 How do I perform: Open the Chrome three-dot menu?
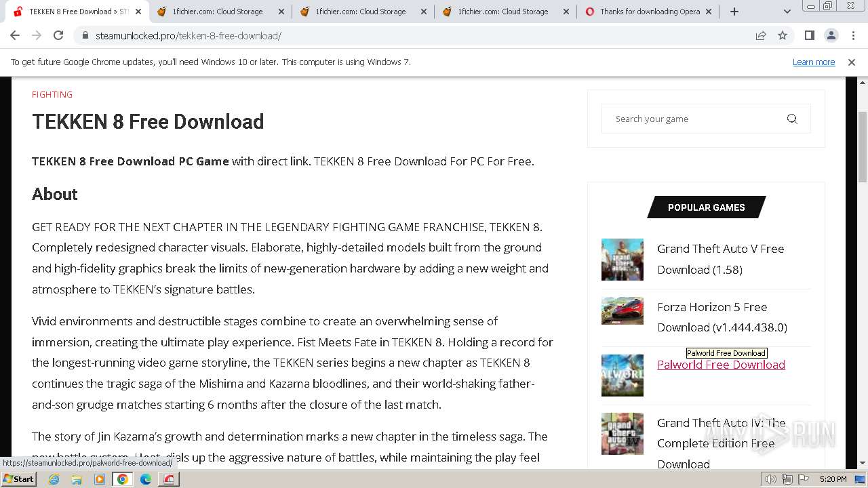852,36
